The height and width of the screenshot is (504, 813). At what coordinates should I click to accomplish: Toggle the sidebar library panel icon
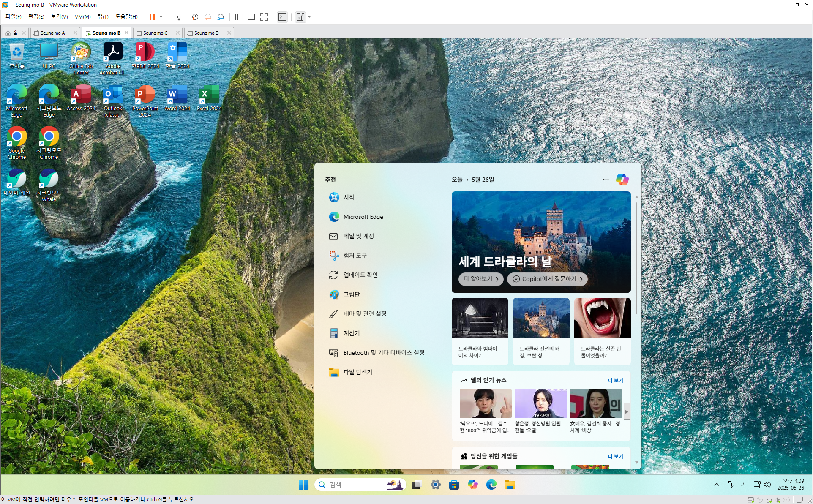[239, 17]
